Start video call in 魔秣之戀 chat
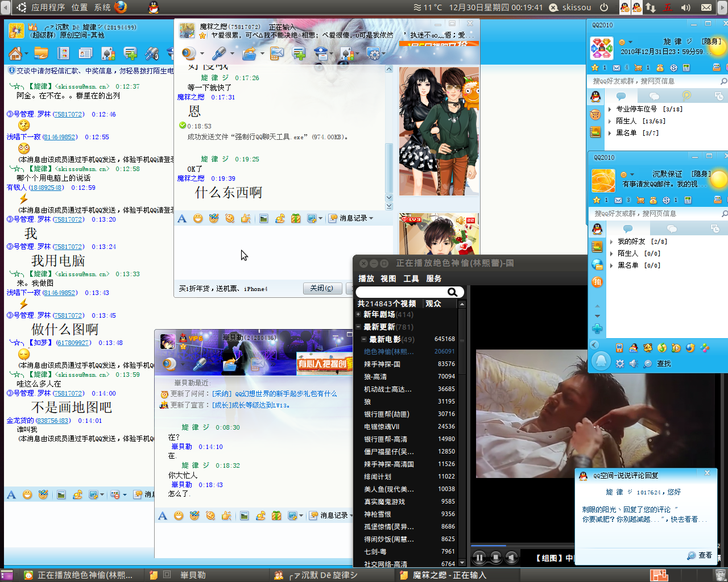Image resolution: width=728 pixels, height=582 pixels. (x=189, y=53)
